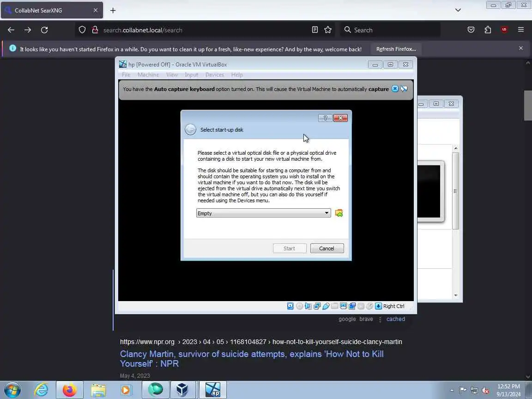Go forward in Firefox
Screen dimensions: 532x399
click(28, 30)
